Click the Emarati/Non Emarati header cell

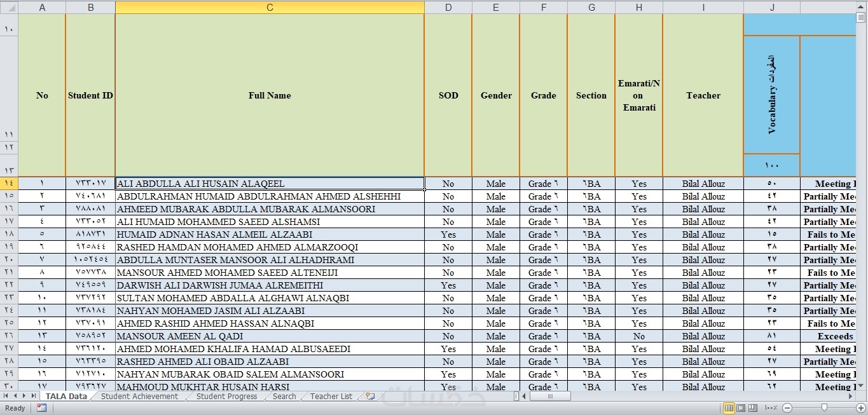[639, 95]
